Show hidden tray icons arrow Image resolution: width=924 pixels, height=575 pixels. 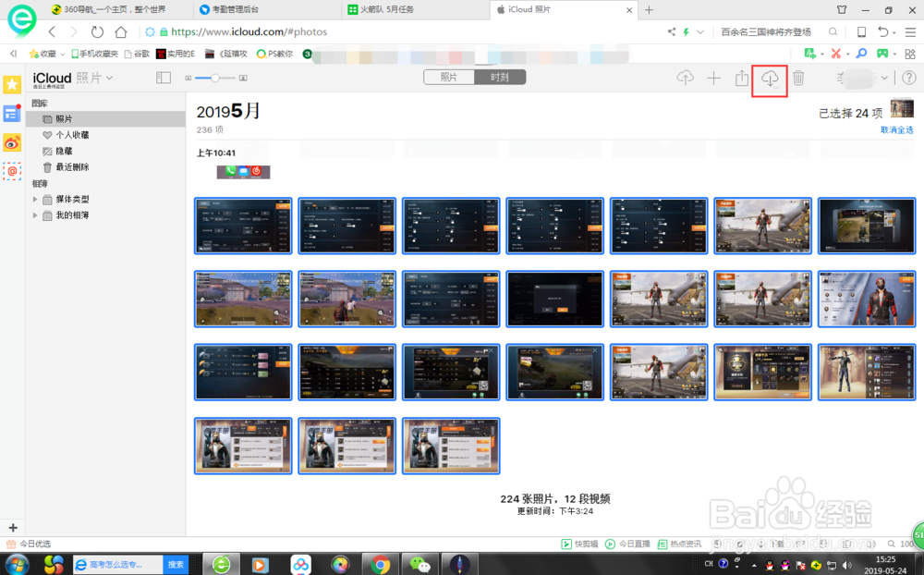click(x=754, y=566)
